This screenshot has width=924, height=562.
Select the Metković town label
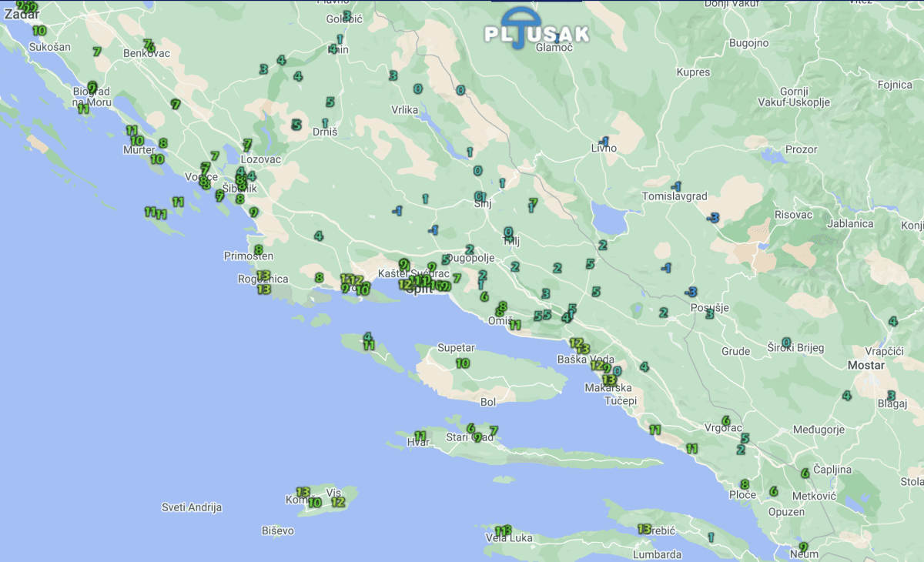point(814,497)
